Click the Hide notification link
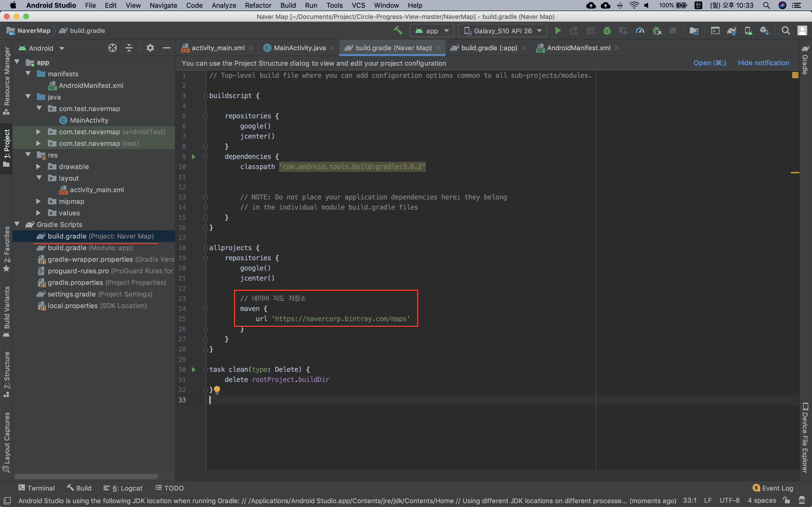 coord(763,63)
